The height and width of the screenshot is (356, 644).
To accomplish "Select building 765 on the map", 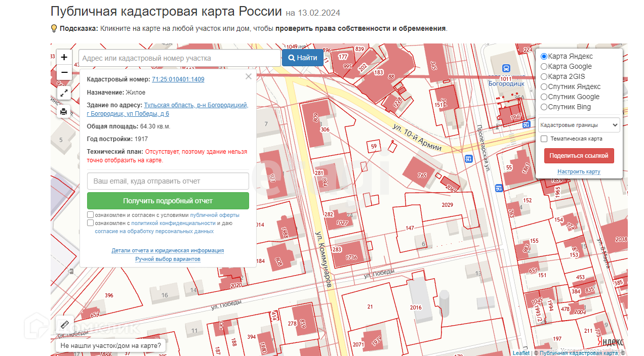I will pos(422,175).
